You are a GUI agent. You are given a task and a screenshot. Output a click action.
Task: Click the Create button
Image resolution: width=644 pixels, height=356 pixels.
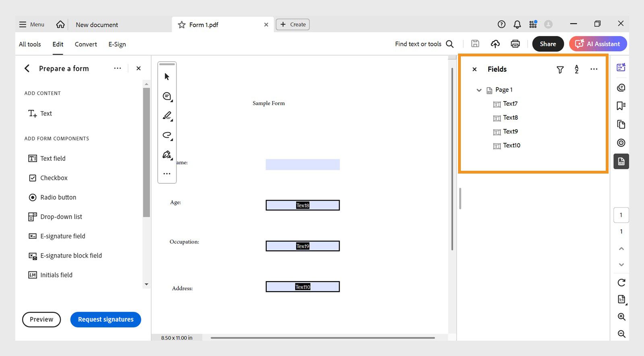pyautogui.click(x=293, y=25)
